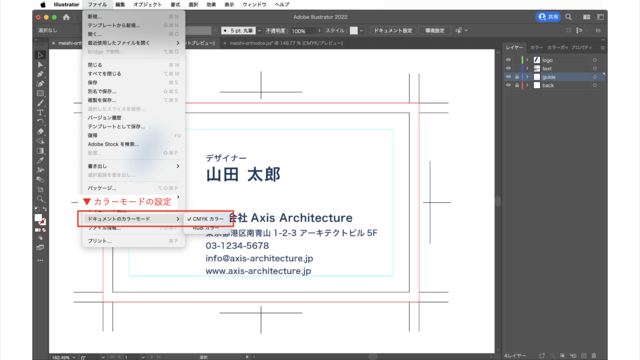
Task: Open the File menu in menu bar
Action: pos(97,5)
